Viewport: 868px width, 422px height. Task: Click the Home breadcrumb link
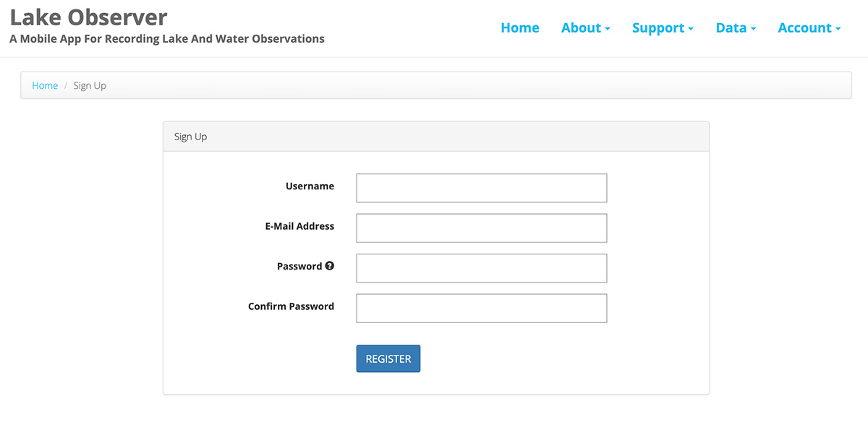point(45,85)
